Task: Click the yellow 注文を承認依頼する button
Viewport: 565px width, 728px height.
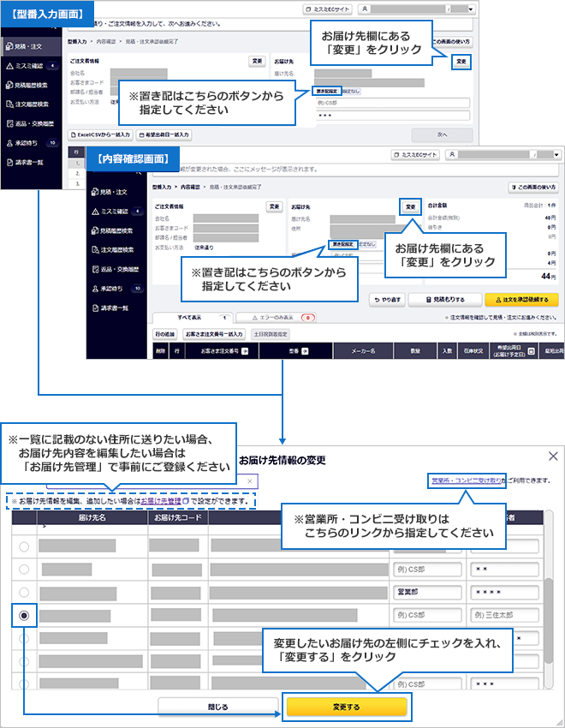Action: click(x=521, y=300)
